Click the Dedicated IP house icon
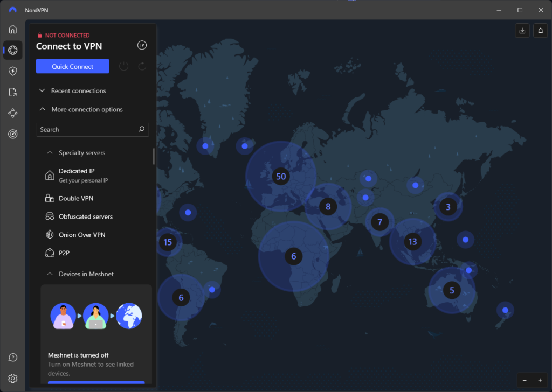This screenshot has height=392, width=552. pos(50,175)
